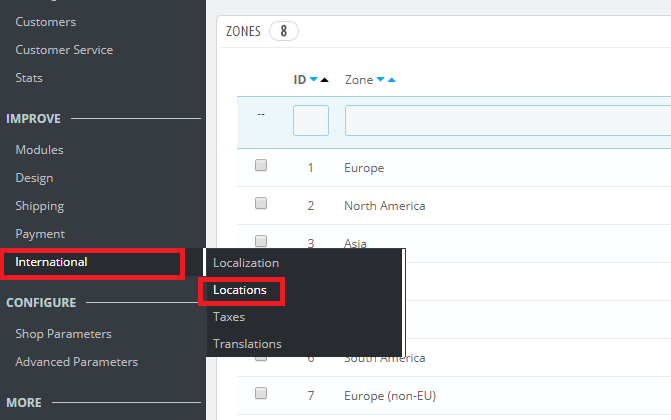The image size is (671, 420).
Task: Click the North America zone name
Action: click(x=385, y=206)
